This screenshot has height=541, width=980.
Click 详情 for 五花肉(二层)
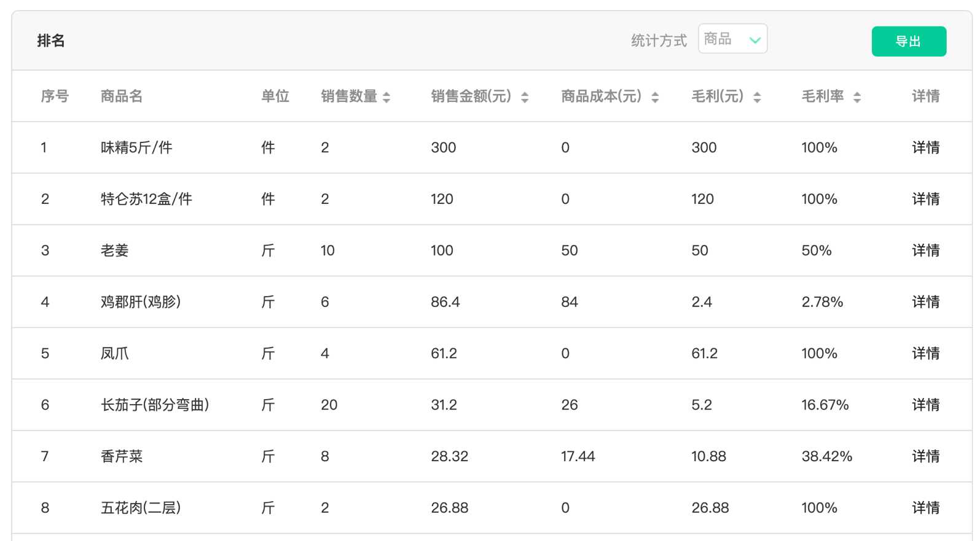click(x=925, y=508)
